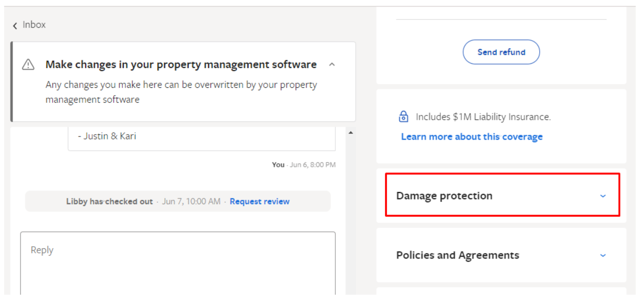Expand the Damage protection section chevron
The image size is (644, 304).
coord(603,196)
